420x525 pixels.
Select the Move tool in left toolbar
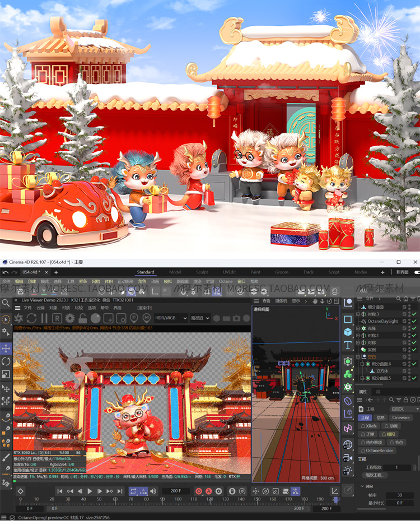pos(6,349)
